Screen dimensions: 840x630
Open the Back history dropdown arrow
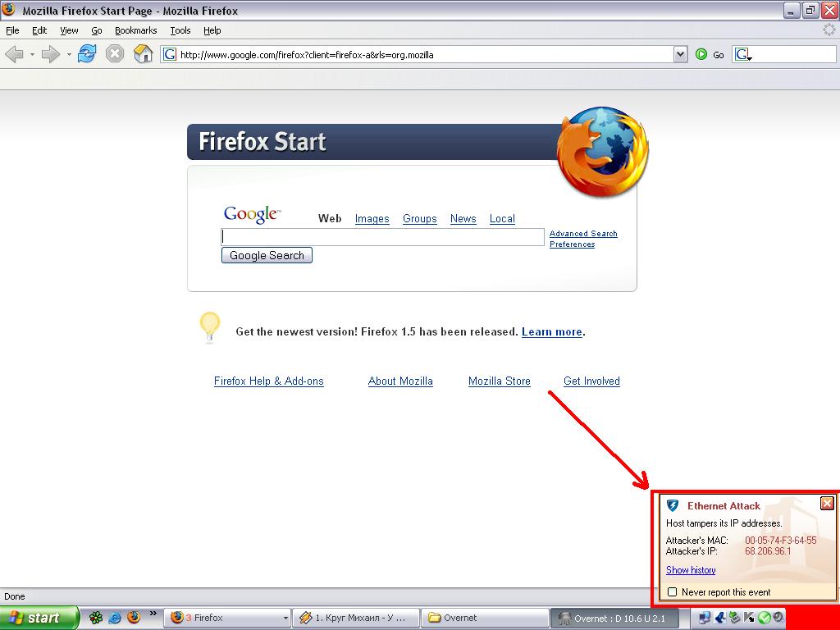coord(32,54)
